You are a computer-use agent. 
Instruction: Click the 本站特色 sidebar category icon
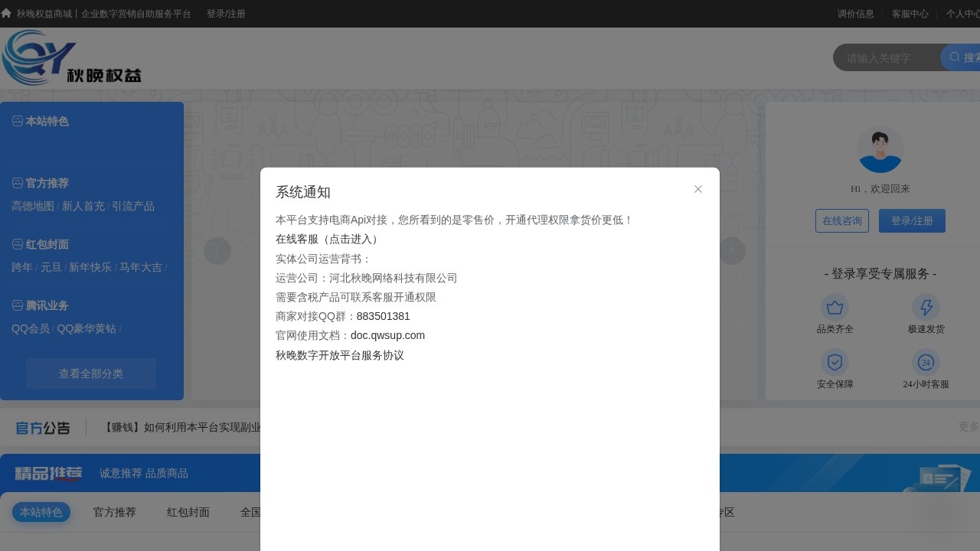(18, 121)
